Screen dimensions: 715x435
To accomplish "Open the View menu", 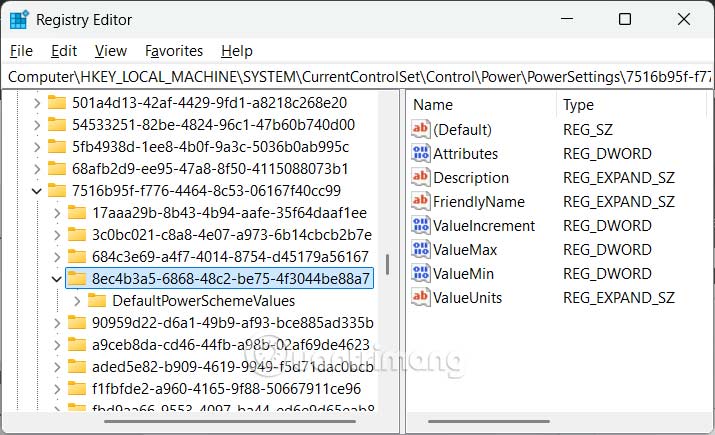I will click(x=111, y=51).
